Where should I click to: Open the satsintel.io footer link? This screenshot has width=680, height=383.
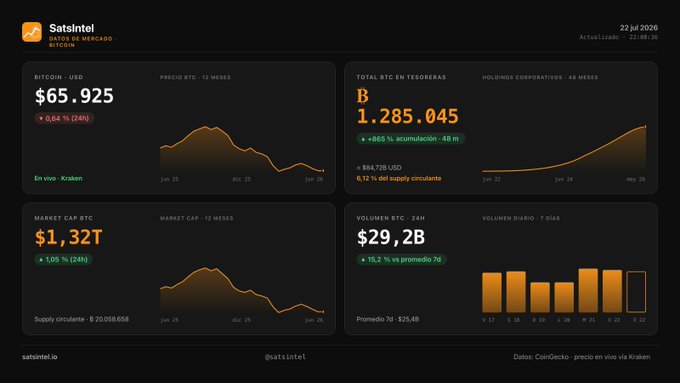tap(39, 357)
